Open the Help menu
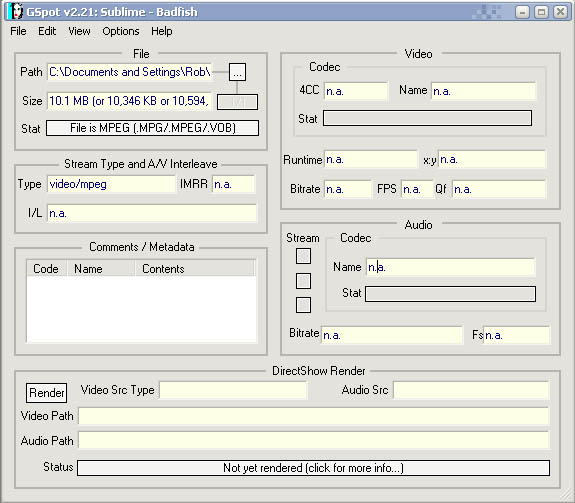The width and height of the screenshot is (575, 503). coord(161,31)
